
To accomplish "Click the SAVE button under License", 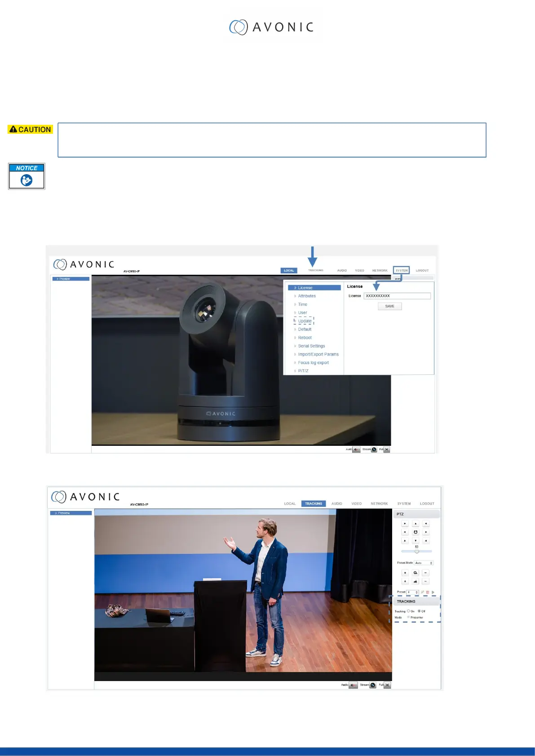I will (389, 306).
